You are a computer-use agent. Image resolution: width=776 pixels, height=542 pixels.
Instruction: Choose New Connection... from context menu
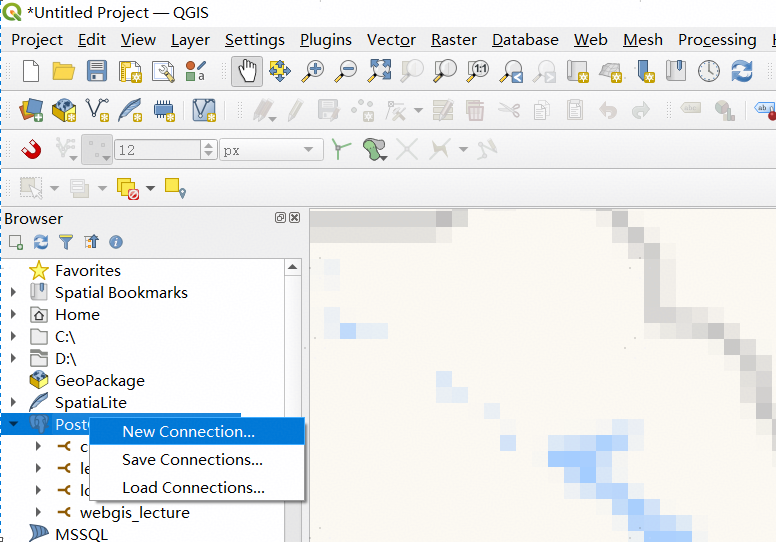(x=188, y=432)
